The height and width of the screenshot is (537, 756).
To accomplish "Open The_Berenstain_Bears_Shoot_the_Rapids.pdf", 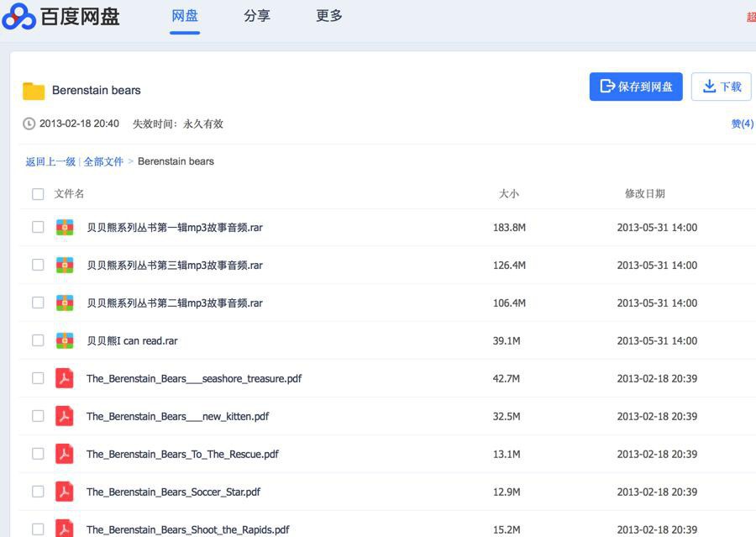I will (x=188, y=529).
